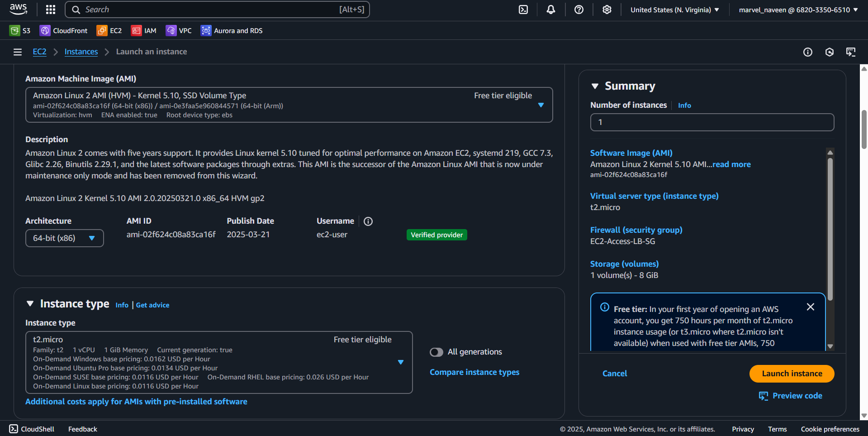Screen dimensions: 868x436
Task: Open VPC shortcut in favorites bar
Action: 179,30
